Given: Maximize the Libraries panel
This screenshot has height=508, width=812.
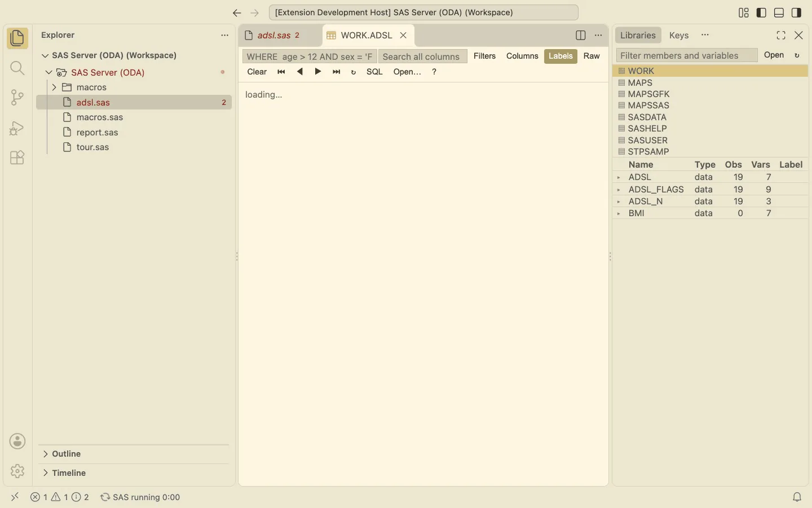Looking at the screenshot, I should click(x=781, y=35).
